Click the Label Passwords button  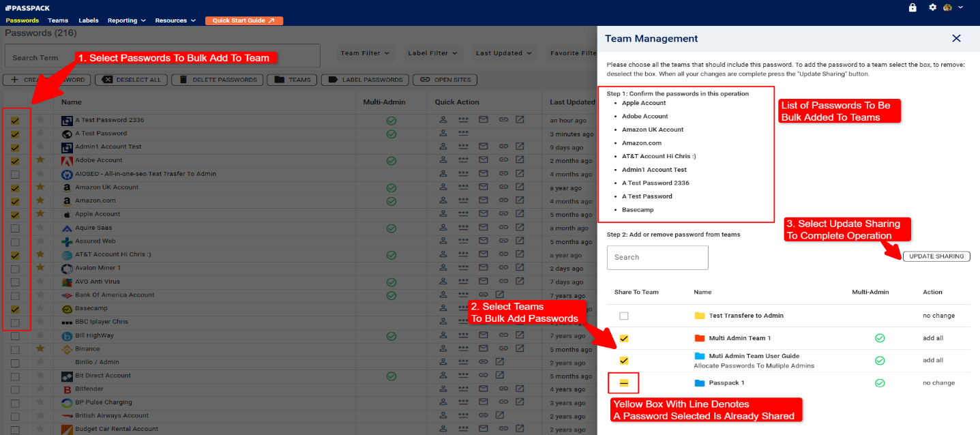(365, 80)
